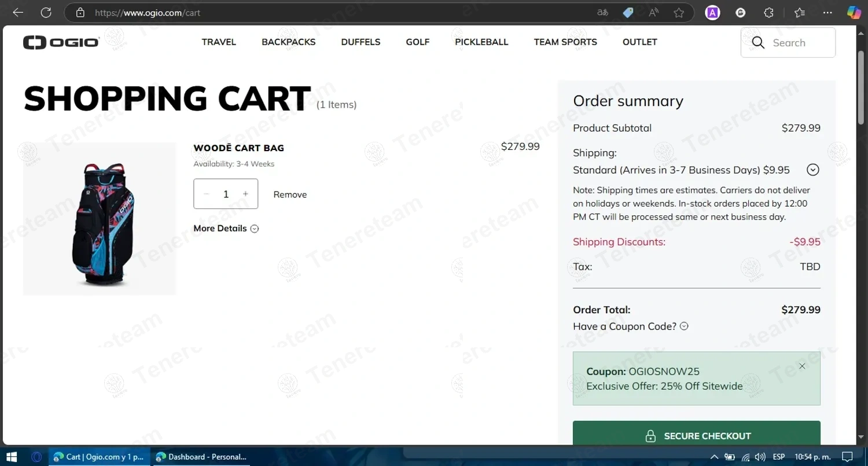Open the PICKLEBALL menu
The width and height of the screenshot is (868, 466).
tap(481, 42)
